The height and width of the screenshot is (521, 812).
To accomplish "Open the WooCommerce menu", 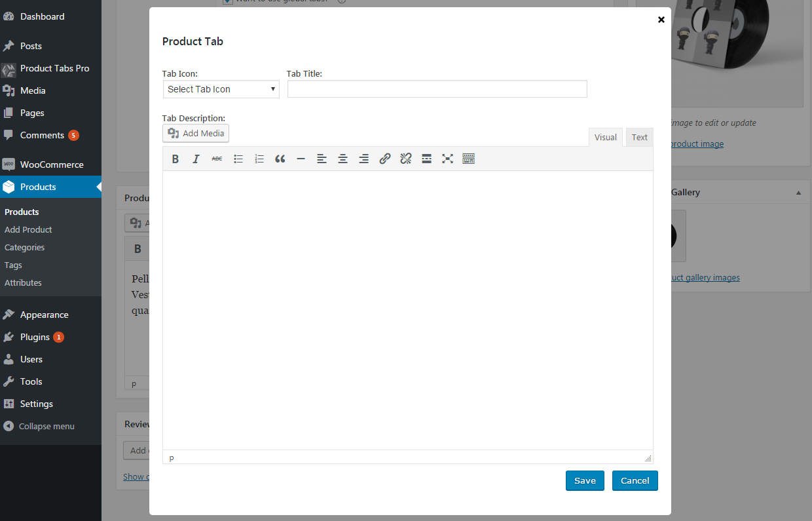I will pyautogui.click(x=50, y=164).
